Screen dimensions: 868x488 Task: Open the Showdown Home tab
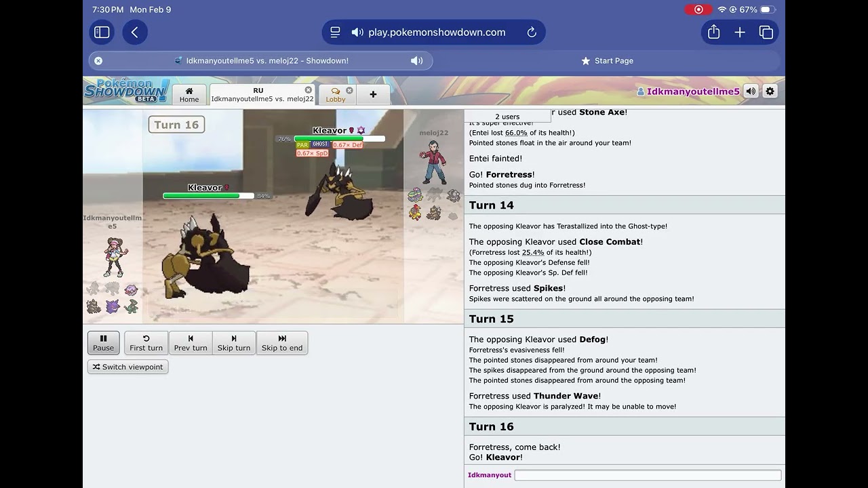[189, 95]
